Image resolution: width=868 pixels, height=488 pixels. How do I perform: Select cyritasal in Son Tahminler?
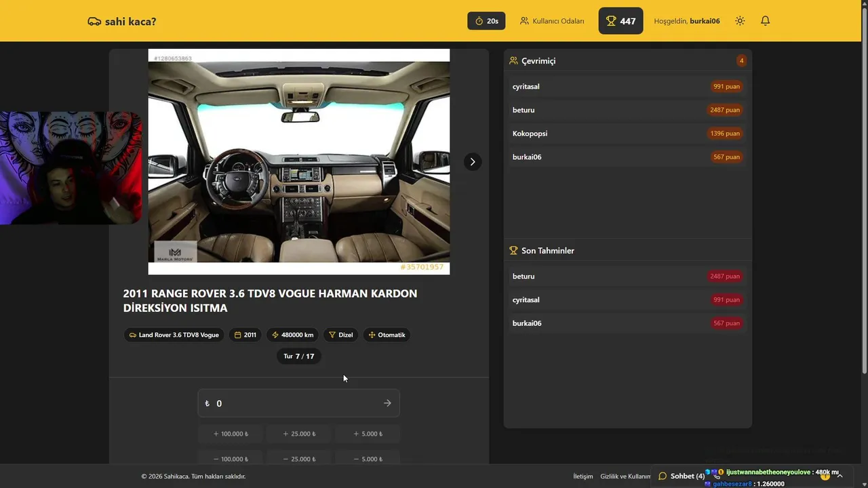(x=627, y=300)
